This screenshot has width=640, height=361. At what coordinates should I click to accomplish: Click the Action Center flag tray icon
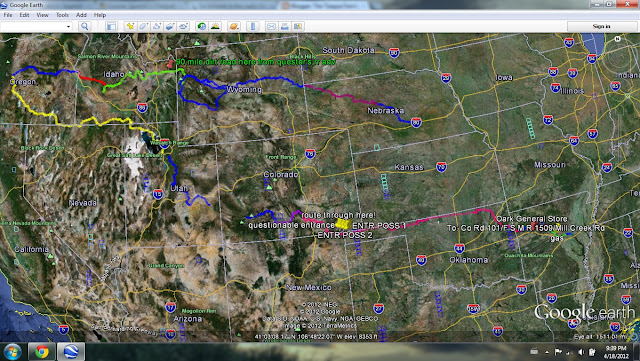click(558, 352)
